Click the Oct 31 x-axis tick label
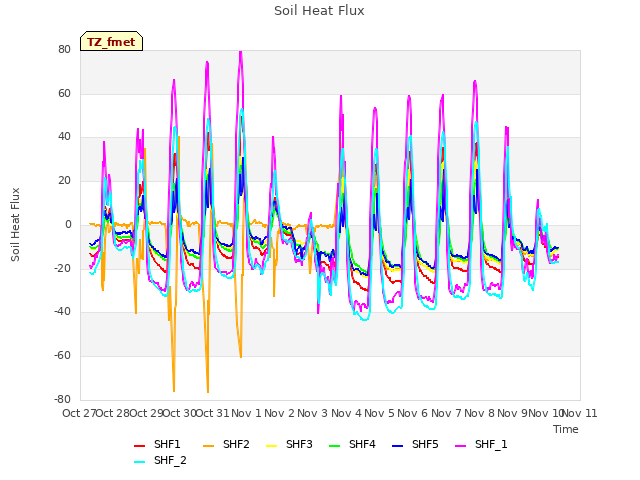640x480 pixels. (x=213, y=413)
